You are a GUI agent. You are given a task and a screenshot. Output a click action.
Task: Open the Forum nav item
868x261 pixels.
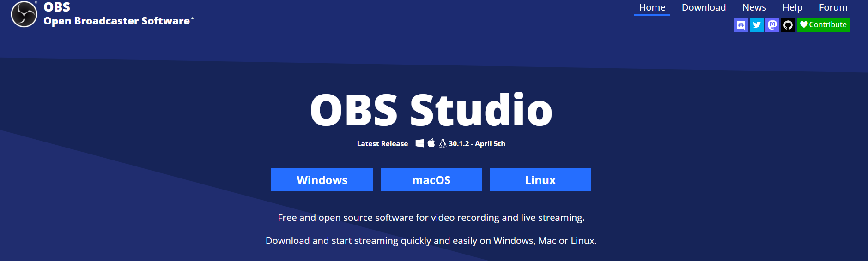(833, 7)
